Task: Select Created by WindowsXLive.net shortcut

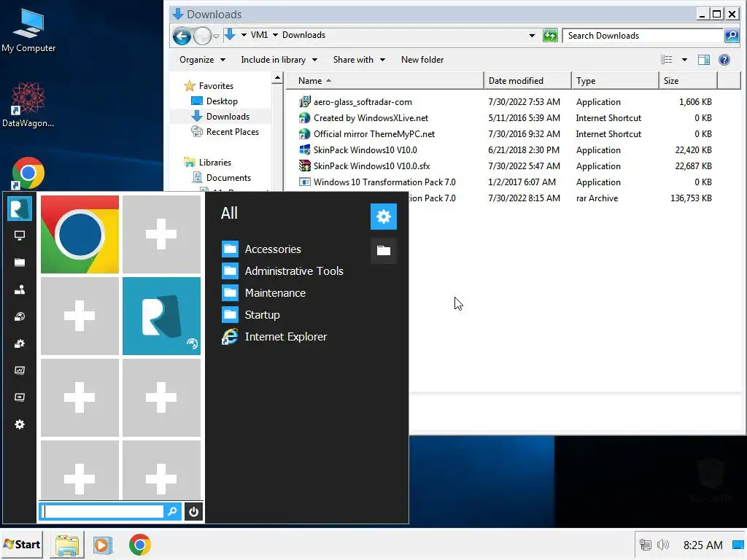Action: pos(363,117)
